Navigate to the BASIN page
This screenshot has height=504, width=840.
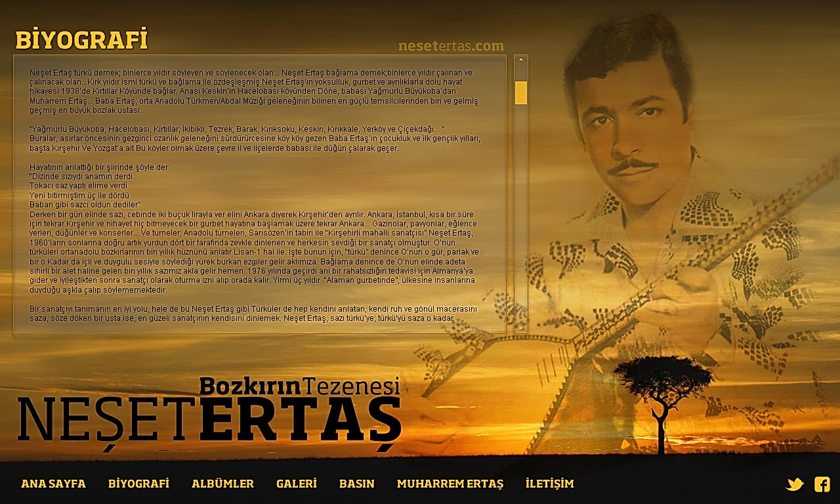click(356, 484)
